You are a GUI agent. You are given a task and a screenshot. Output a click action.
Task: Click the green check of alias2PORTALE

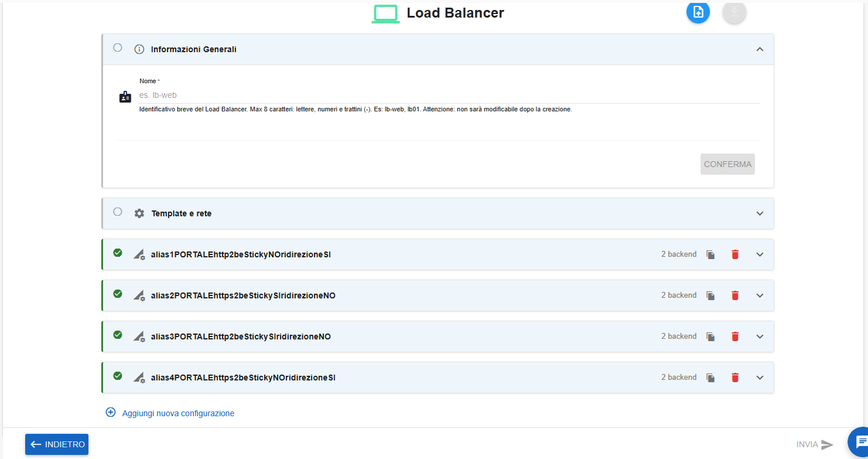(x=118, y=294)
